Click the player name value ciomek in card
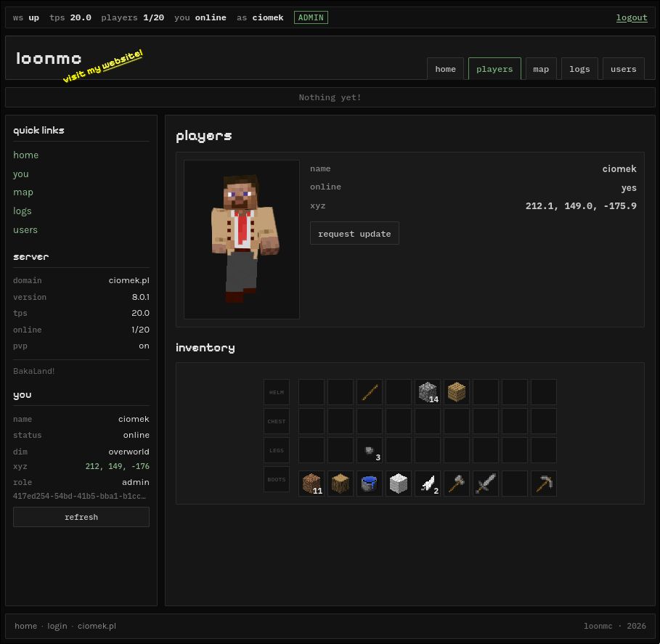Screen dimensions: 660x644 619,168
